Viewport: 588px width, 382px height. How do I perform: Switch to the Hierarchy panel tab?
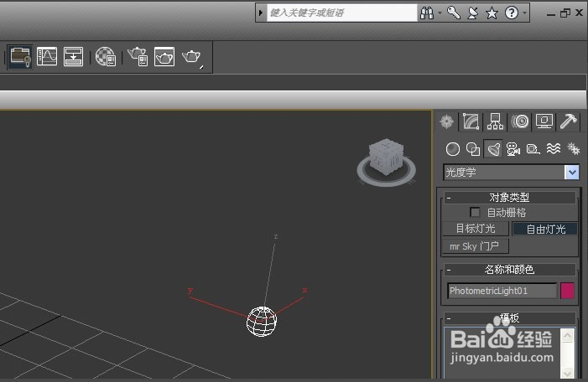[x=495, y=121]
